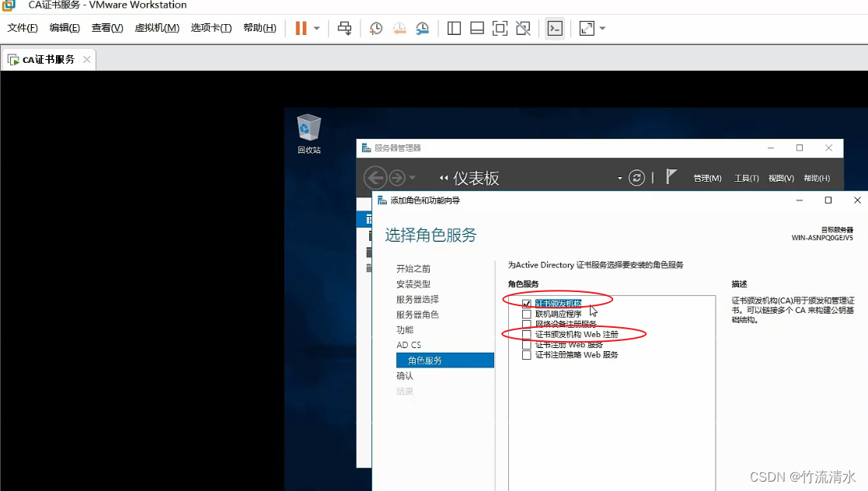Check the 联机响应程序 checkbox
The width and height of the screenshot is (868, 491).
tap(526, 314)
